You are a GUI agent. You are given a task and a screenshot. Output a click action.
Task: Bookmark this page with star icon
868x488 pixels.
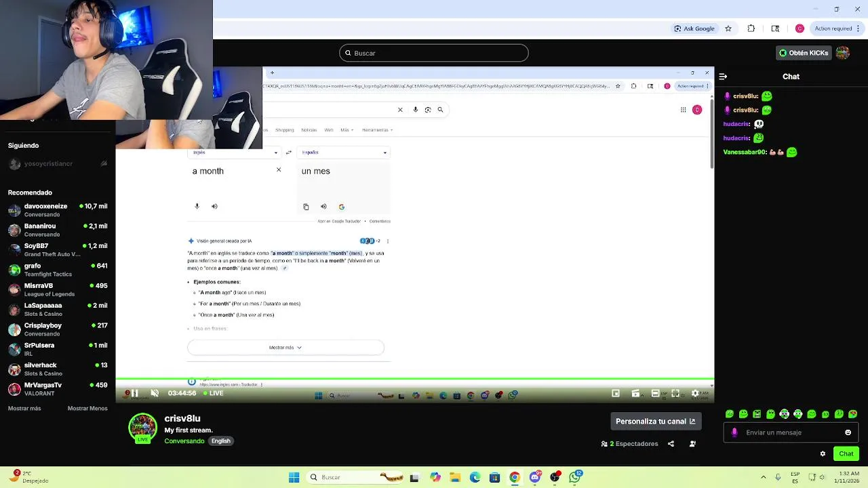728,28
